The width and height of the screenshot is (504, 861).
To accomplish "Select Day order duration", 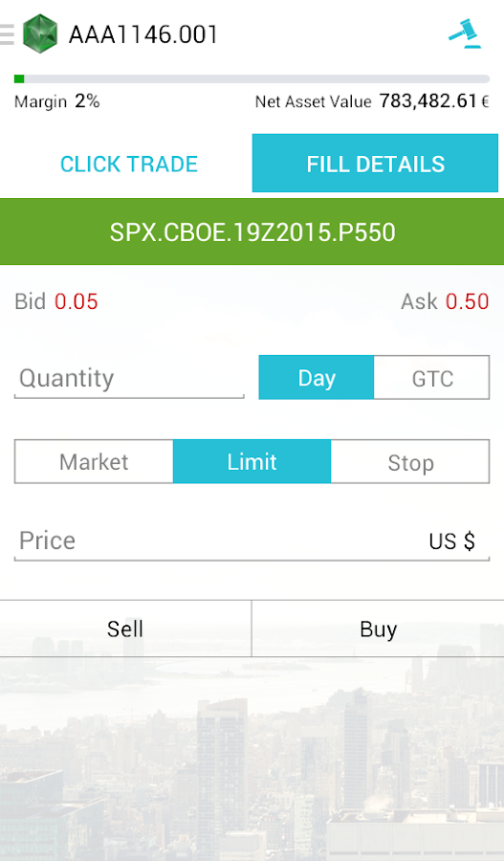I will 317,378.
